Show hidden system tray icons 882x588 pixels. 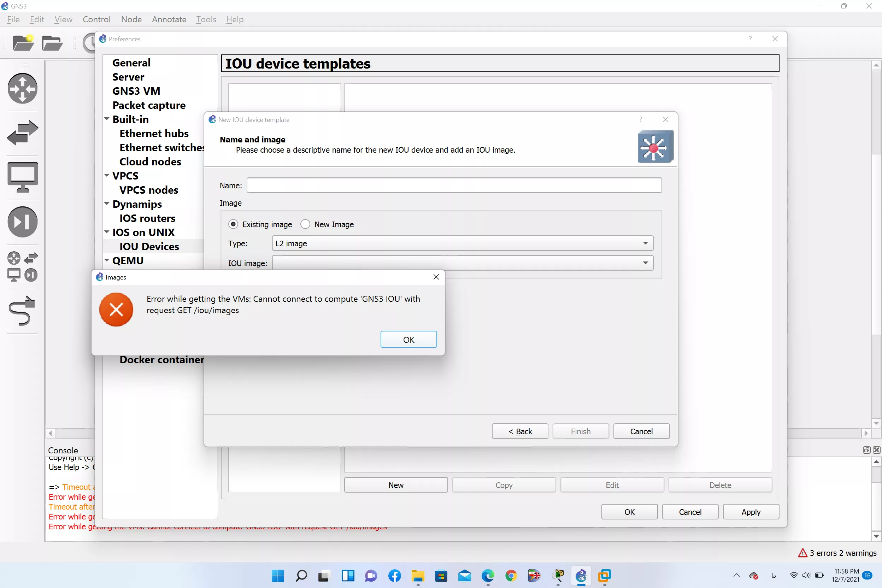(736, 575)
